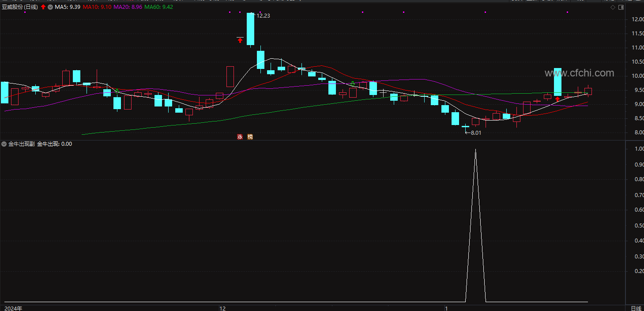
Task: Click the 榜 event marker
Action: pos(250,137)
